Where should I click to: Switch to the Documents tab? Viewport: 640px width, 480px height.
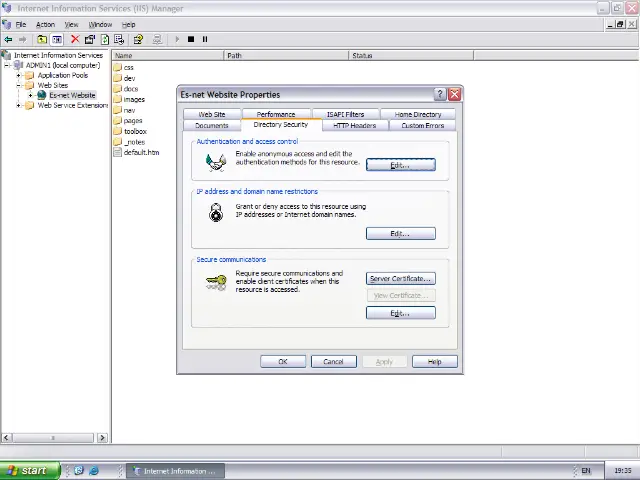(211, 125)
